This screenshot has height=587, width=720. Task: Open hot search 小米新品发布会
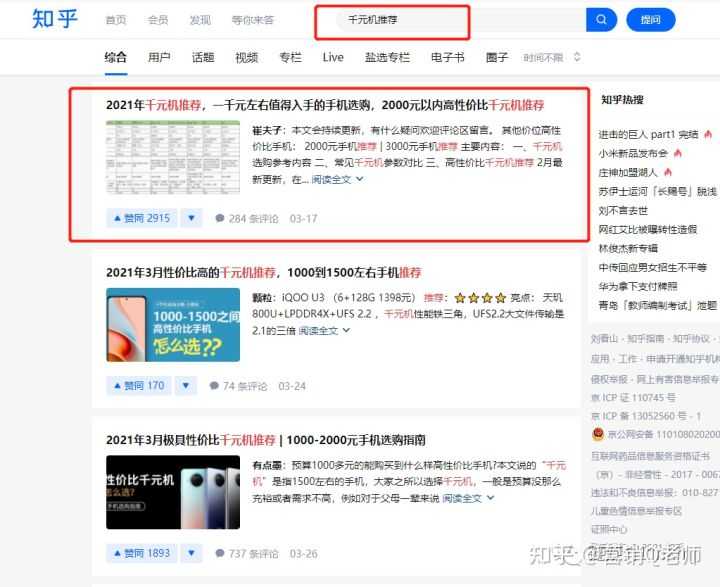[x=633, y=153]
